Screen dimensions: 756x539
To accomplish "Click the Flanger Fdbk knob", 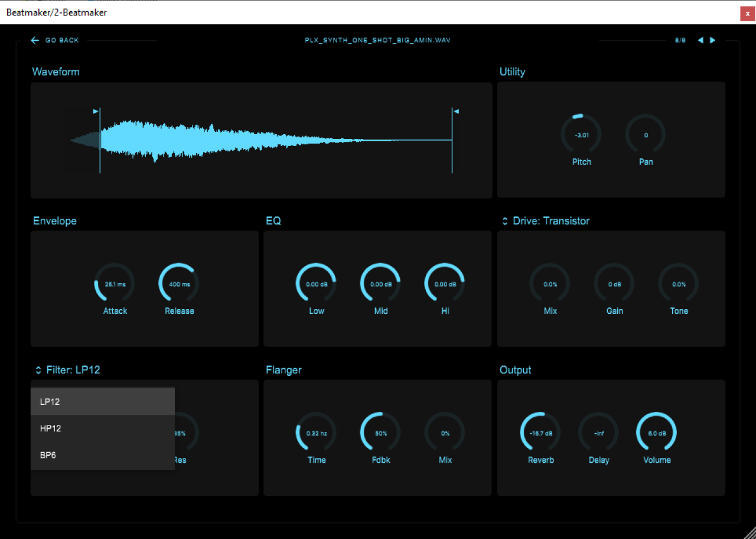I will [x=380, y=433].
